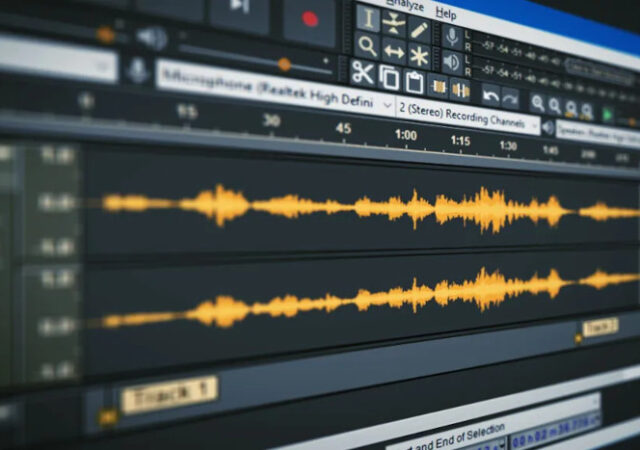The width and height of the screenshot is (640, 450).
Task: Select the Zoom magnifier tool
Action: [x=367, y=46]
